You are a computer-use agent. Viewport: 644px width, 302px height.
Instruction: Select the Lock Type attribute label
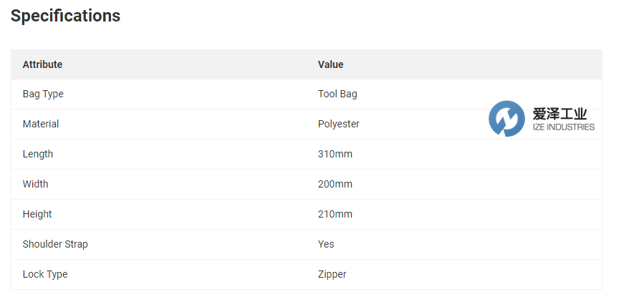45,274
